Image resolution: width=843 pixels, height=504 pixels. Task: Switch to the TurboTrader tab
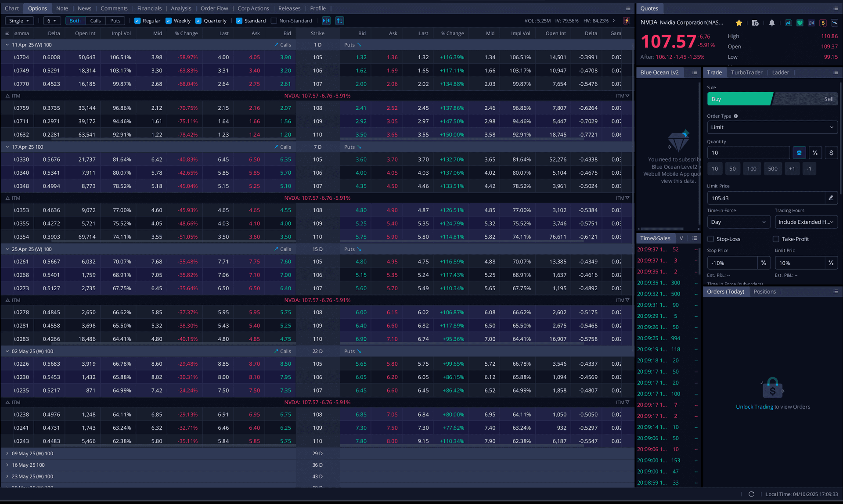[x=747, y=72]
